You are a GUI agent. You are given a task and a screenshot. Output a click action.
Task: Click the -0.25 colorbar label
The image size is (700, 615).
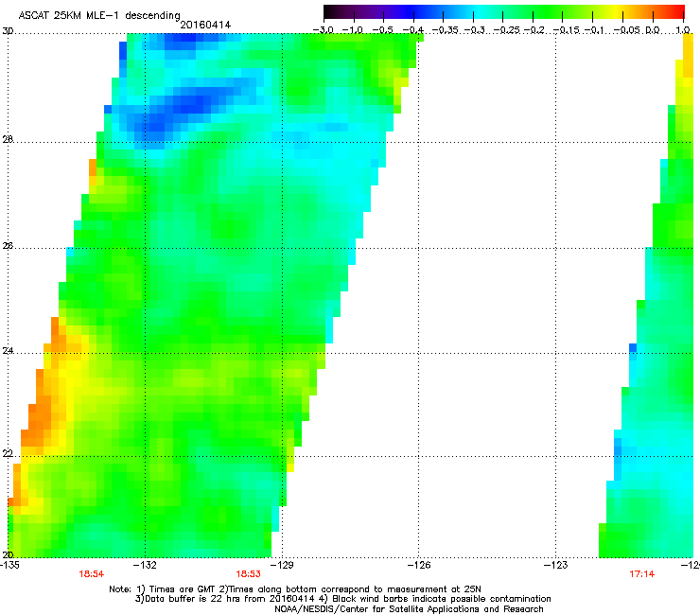point(506,30)
